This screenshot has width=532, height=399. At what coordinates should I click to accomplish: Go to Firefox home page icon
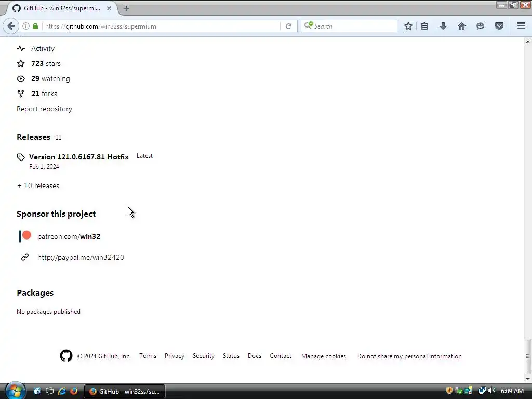click(461, 26)
